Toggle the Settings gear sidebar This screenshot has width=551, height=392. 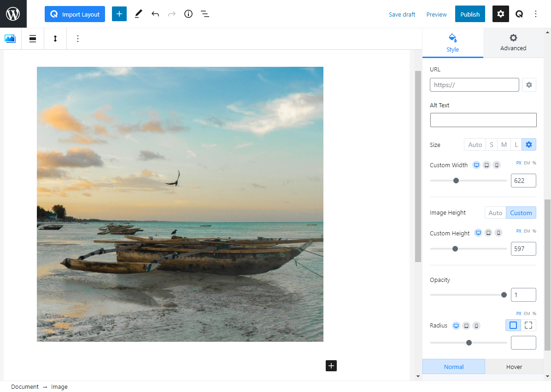click(x=500, y=14)
